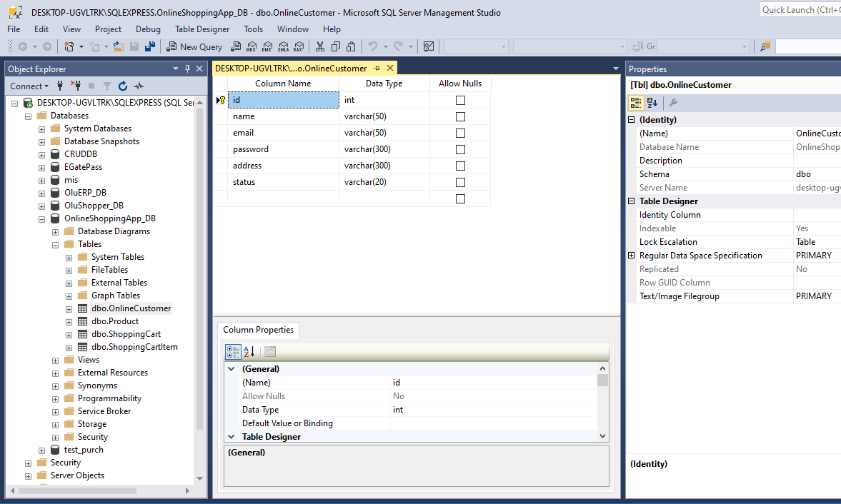Toggle Allow Nulls for password column
This screenshot has height=504, width=841.
pyautogui.click(x=460, y=149)
